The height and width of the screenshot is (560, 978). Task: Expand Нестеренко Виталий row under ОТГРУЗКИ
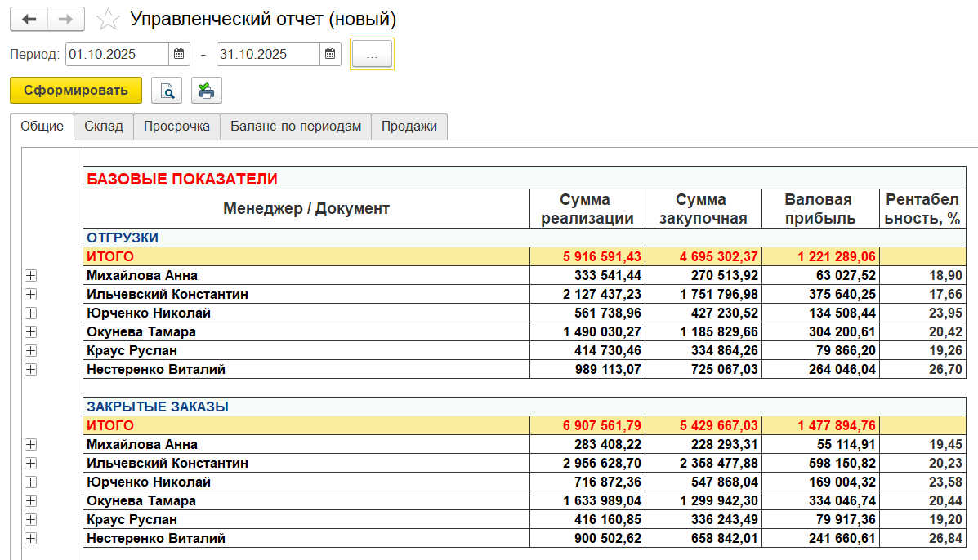[30, 370]
